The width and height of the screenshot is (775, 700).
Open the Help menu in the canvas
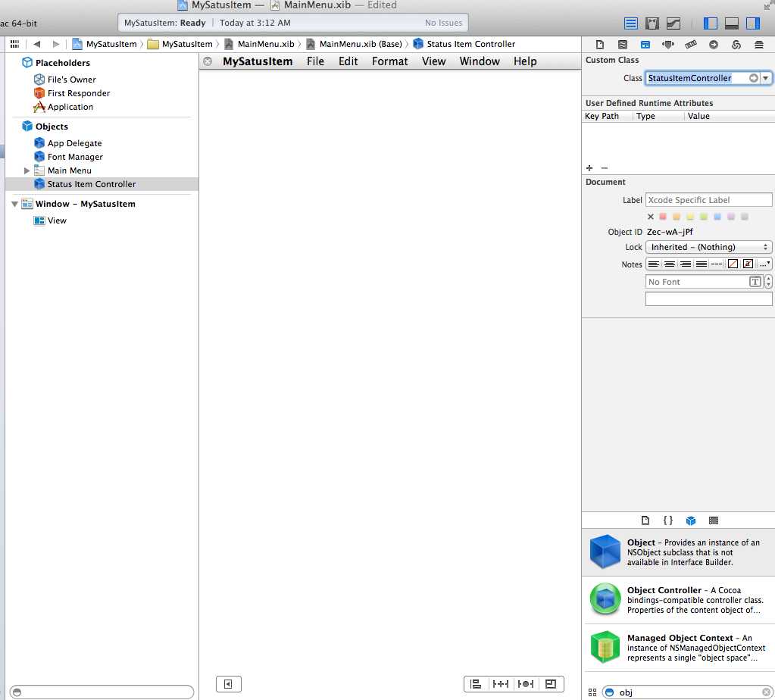(x=525, y=61)
